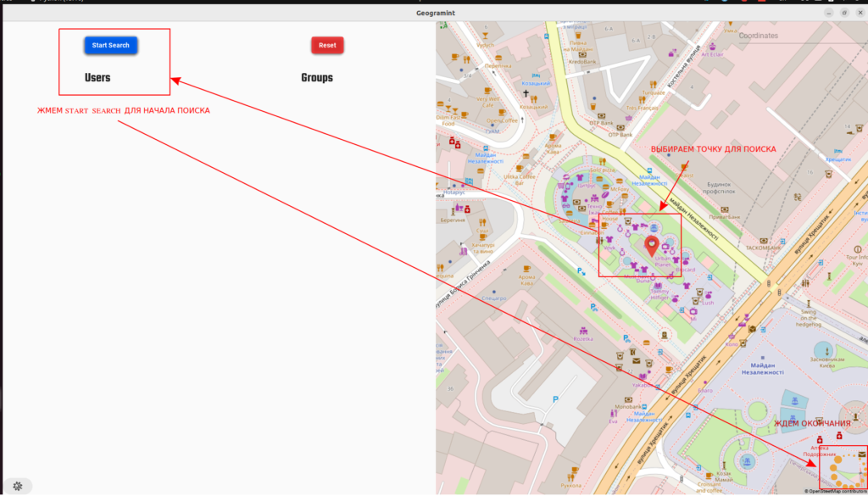The width and height of the screenshot is (868, 496).
Task: Click the Хрещатик metro station label
Action: pos(838,159)
